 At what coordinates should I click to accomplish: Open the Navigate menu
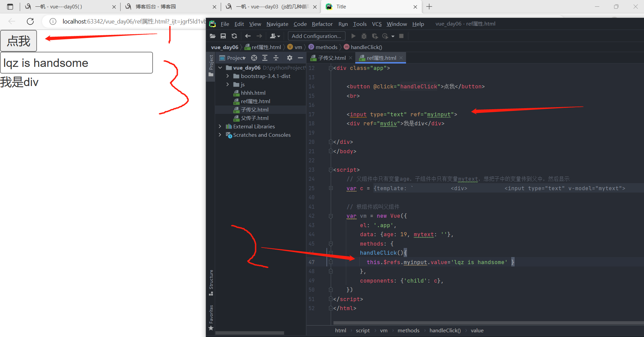tap(277, 24)
